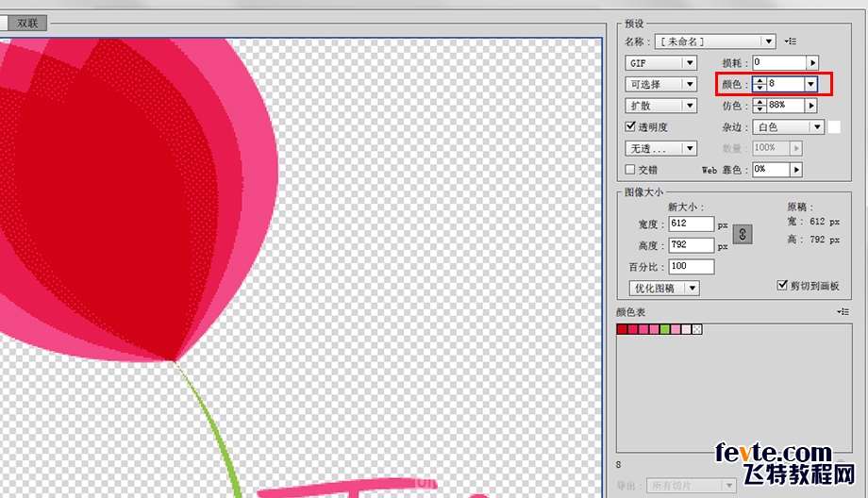The width and height of the screenshot is (868, 498).
Task: Click the 新大小 label in image size
Action: click(686, 207)
